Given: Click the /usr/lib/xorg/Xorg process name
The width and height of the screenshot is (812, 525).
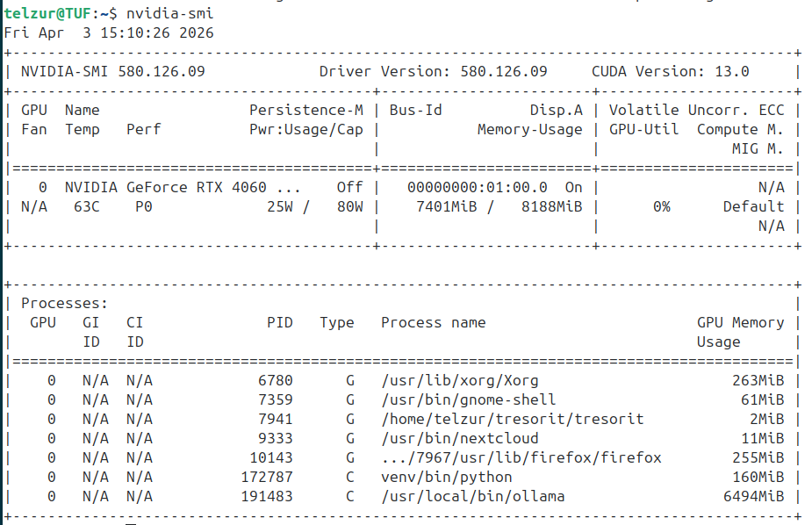Looking at the screenshot, I should click(x=459, y=380).
